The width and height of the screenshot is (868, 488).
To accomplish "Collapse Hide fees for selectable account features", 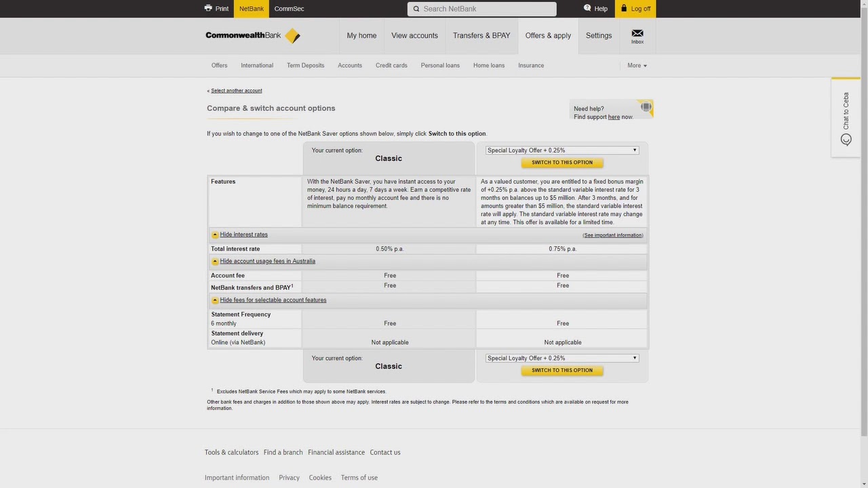I will [x=273, y=300].
